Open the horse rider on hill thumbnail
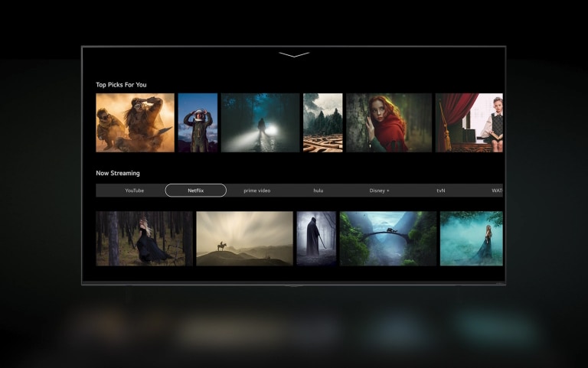Screen dimensions: 588x368 (244, 238)
